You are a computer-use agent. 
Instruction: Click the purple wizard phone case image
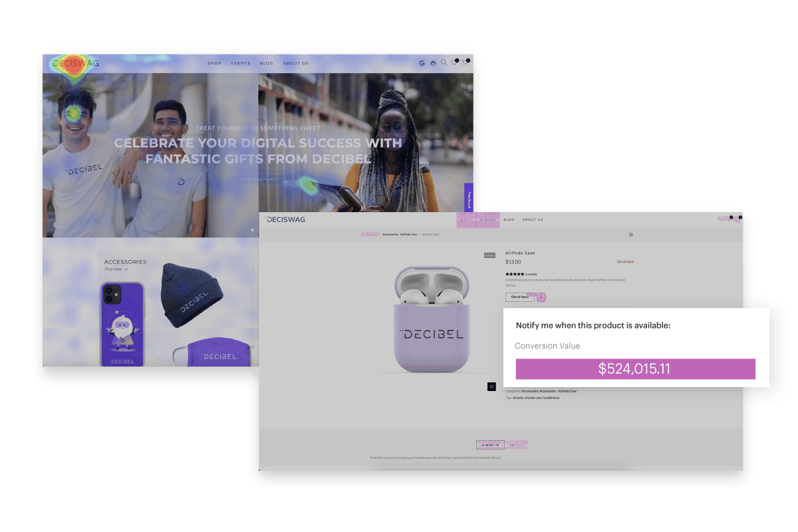tap(123, 323)
